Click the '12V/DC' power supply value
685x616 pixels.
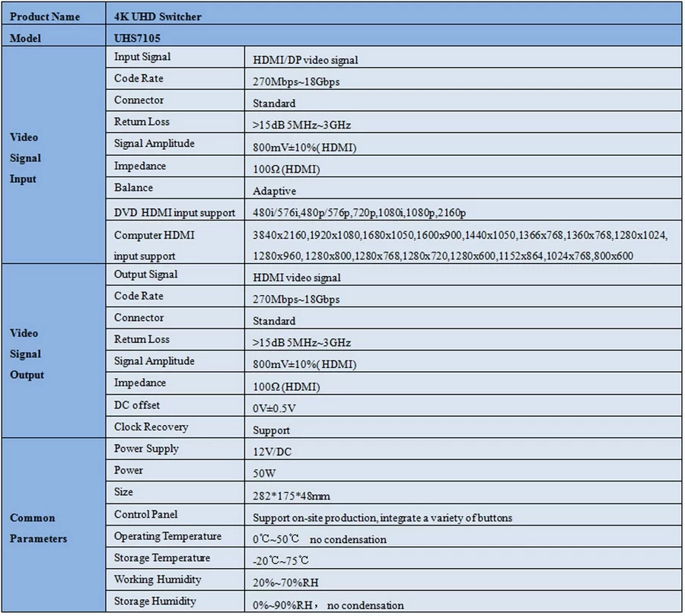(x=272, y=452)
